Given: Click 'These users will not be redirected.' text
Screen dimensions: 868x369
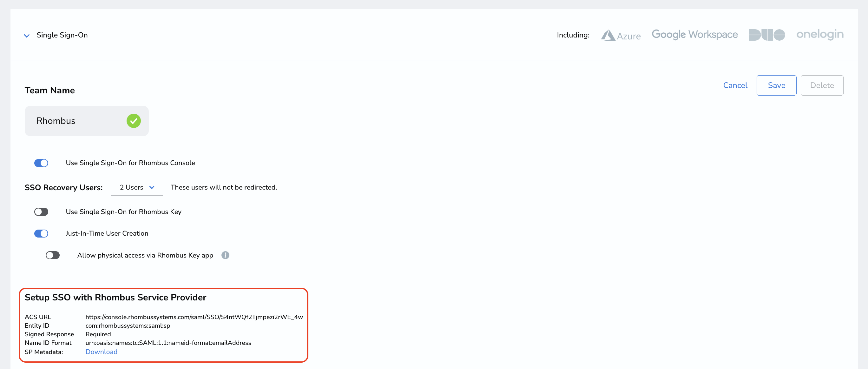Looking at the screenshot, I should click(x=224, y=187).
